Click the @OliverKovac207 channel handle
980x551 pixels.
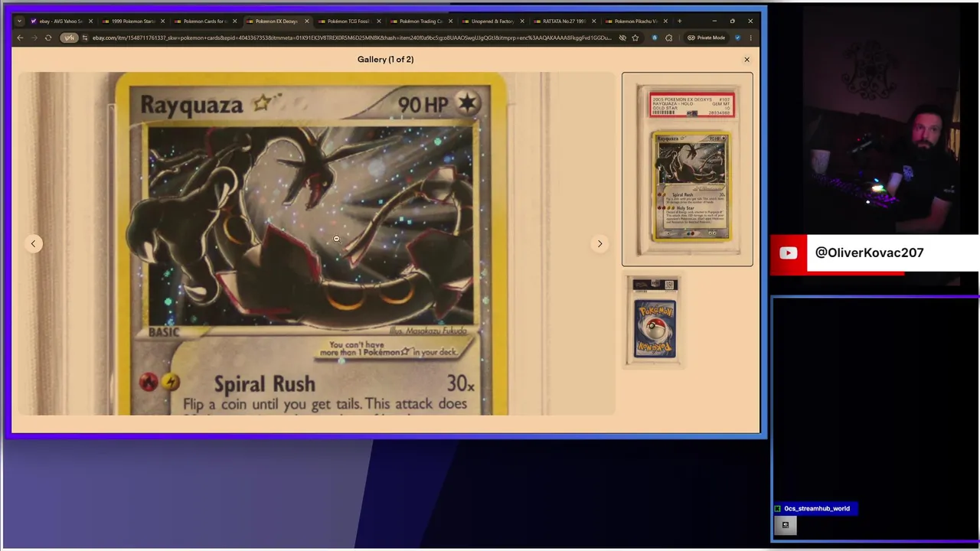tap(869, 253)
